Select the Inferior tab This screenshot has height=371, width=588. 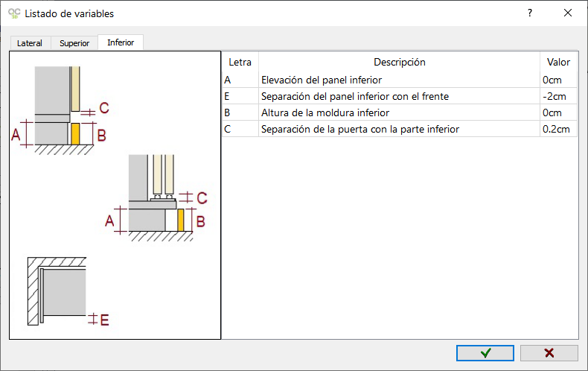pyautogui.click(x=121, y=42)
